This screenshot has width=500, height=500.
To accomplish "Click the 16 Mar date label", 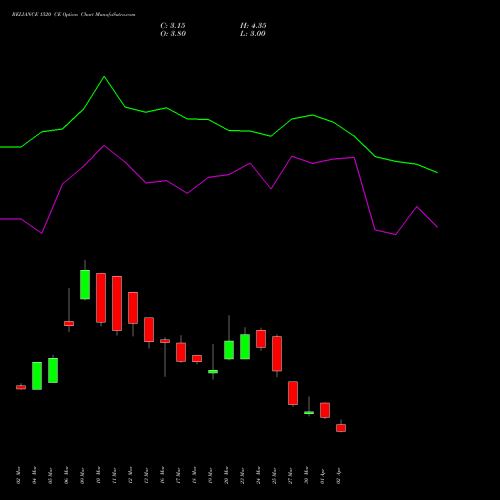I will (162, 475).
